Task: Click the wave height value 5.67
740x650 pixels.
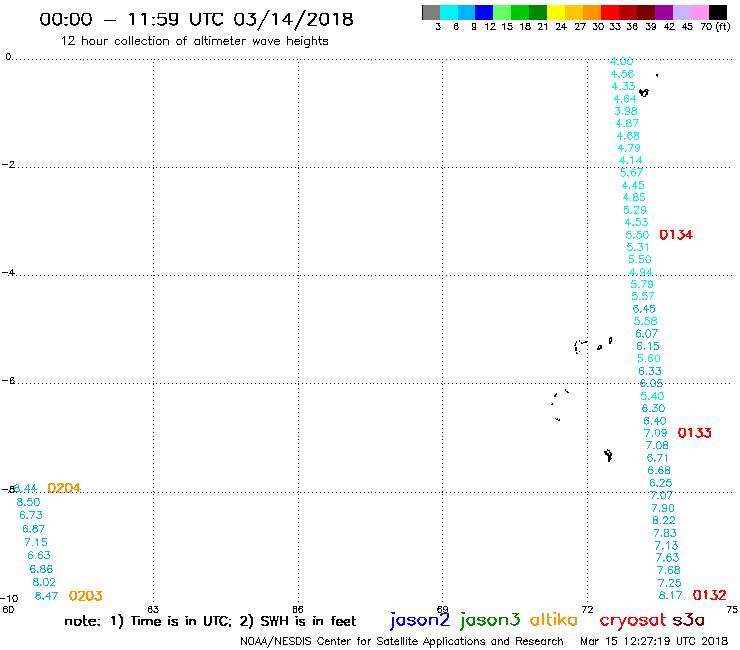Action: coord(631,173)
